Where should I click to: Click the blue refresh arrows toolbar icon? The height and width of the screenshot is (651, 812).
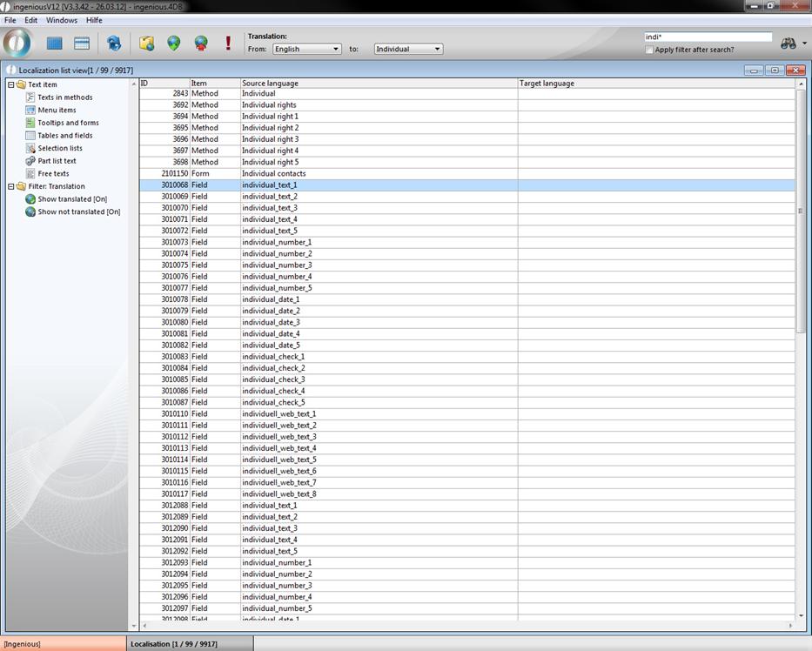point(114,43)
